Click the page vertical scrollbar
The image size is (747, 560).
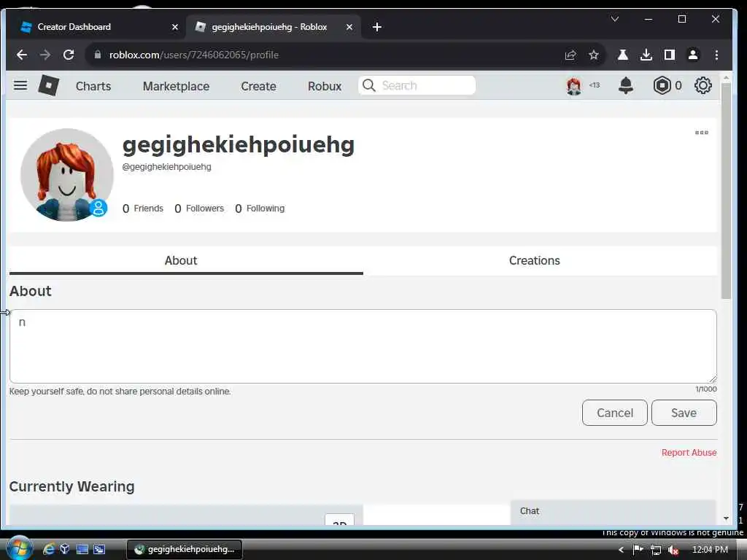(726, 190)
